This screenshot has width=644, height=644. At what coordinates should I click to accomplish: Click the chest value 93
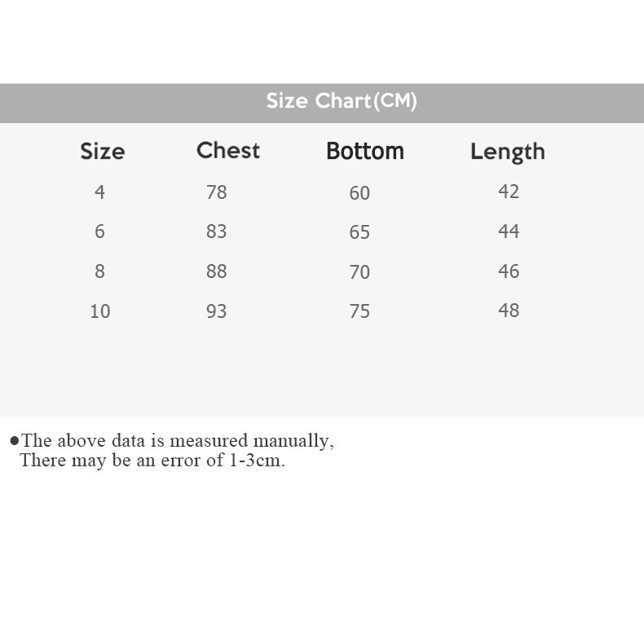(216, 311)
